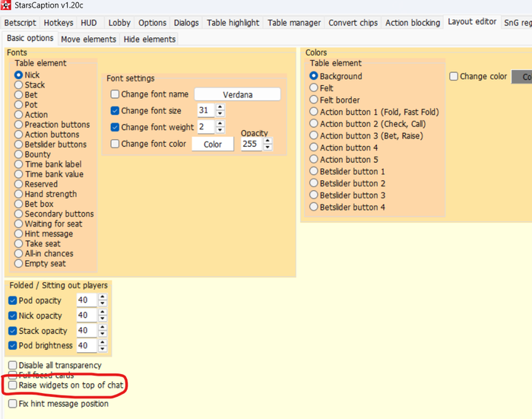This screenshot has width=532, height=419.
Task: Select Hand strength radio option
Action: click(19, 194)
